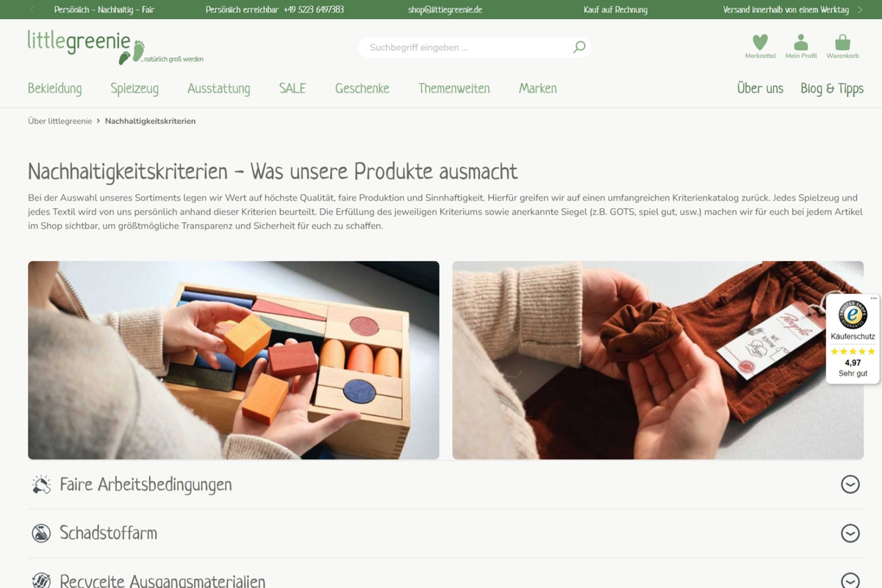Click the Faire Arbeitsbedingungen handshake icon

[x=41, y=484]
